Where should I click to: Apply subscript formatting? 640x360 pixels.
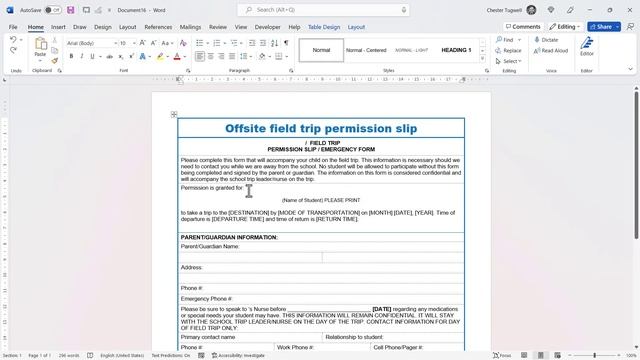[121, 56]
